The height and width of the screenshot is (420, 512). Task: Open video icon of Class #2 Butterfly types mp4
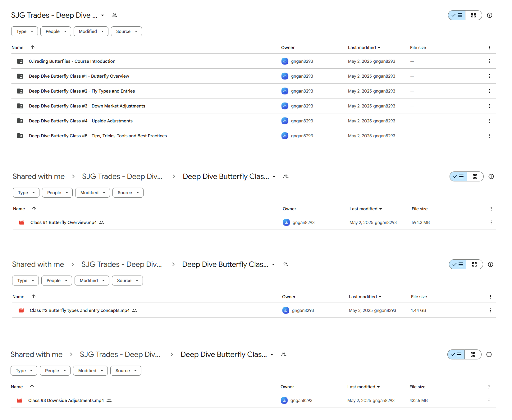point(21,310)
